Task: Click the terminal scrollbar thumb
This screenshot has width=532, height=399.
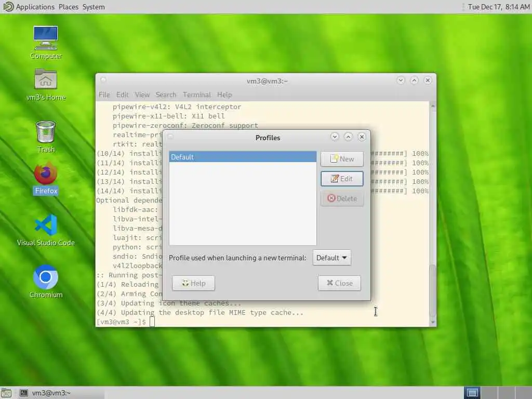Action: coord(433,291)
